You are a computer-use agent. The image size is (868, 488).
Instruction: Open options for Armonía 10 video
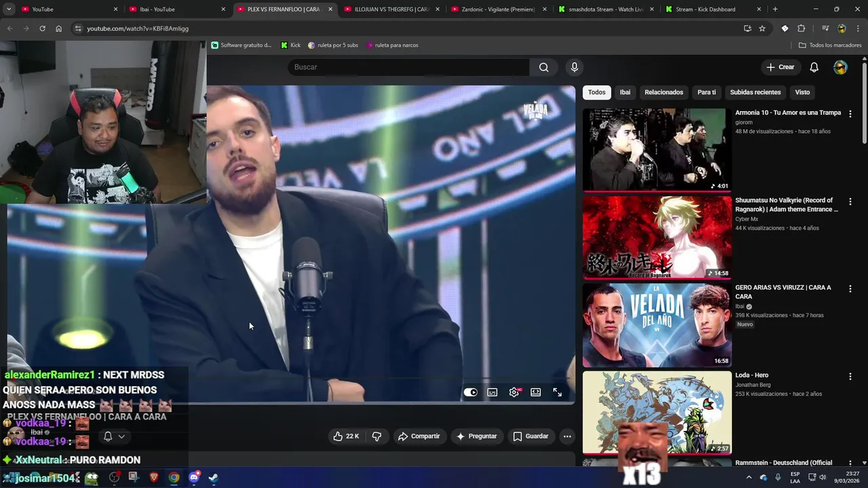click(850, 114)
